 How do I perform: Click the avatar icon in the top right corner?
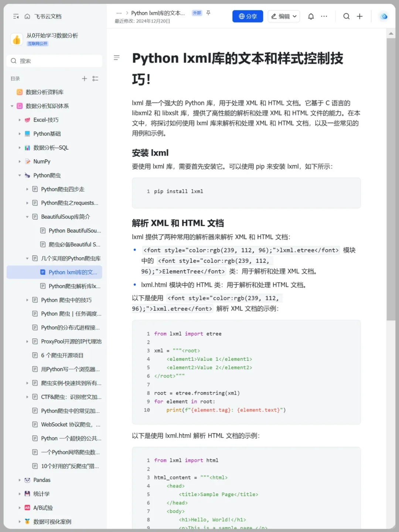click(383, 16)
